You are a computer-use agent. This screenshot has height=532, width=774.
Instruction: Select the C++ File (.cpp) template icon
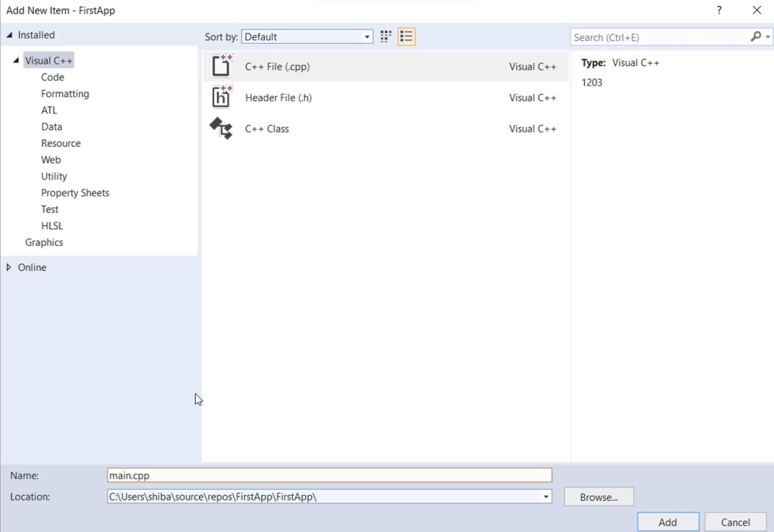(x=222, y=66)
